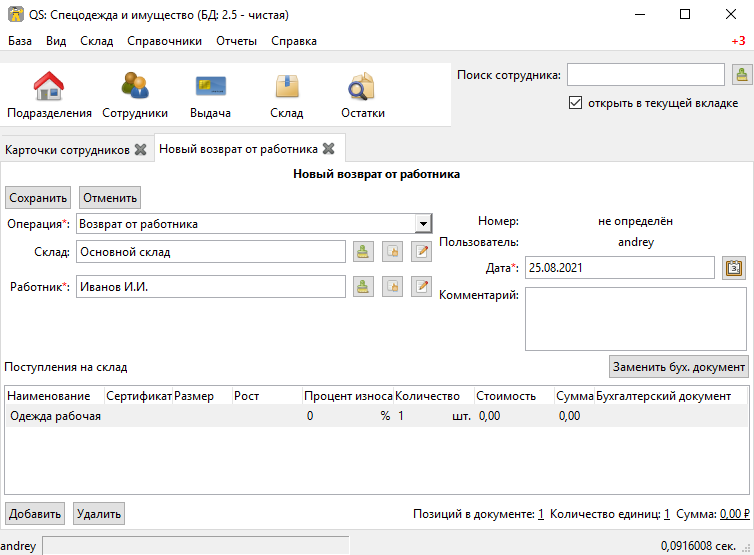Click into the Комментарий text area
The width and height of the screenshot is (754, 555).
tap(636, 319)
